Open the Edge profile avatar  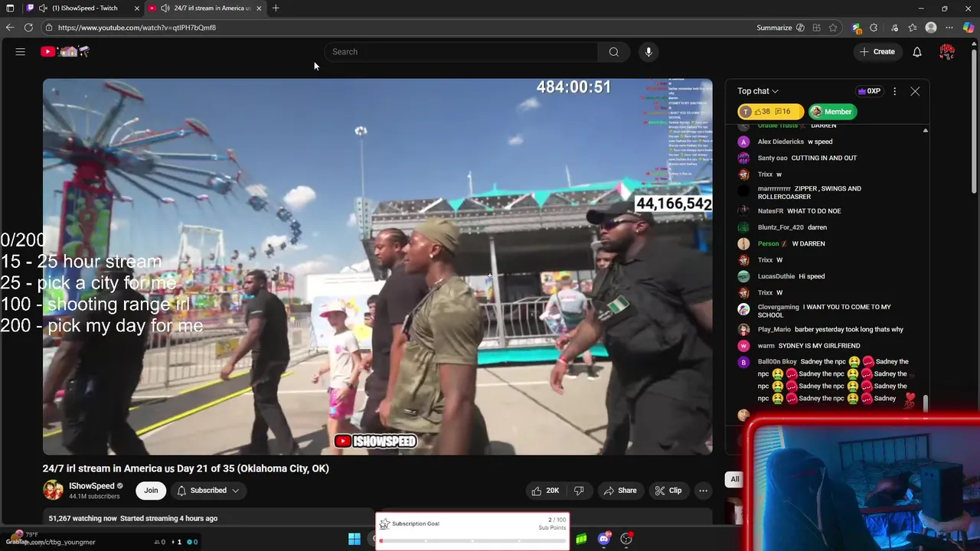coord(931,28)
